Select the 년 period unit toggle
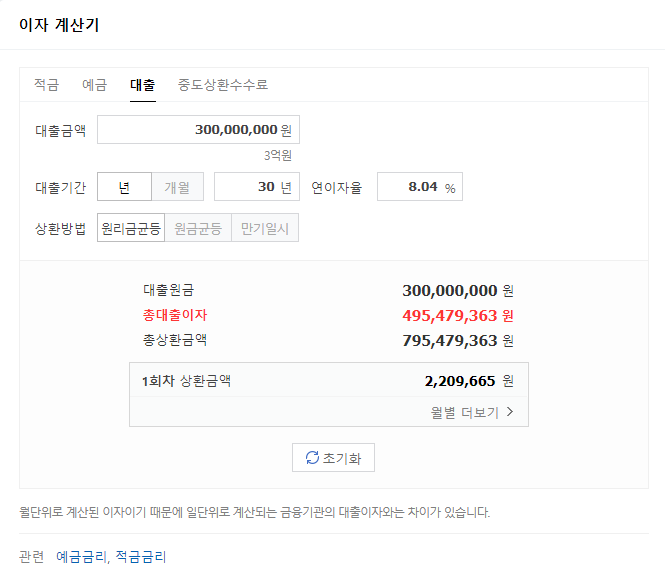The height and width of the screenshot is (574, 665). (x=124, y=187)
